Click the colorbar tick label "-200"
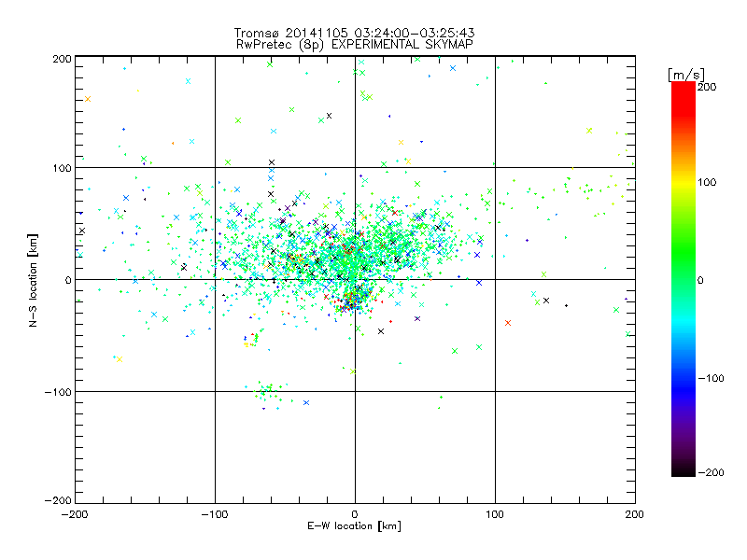The height and width of the screenshot is (560, 747). pyautogui.click(x=711, y=472)
